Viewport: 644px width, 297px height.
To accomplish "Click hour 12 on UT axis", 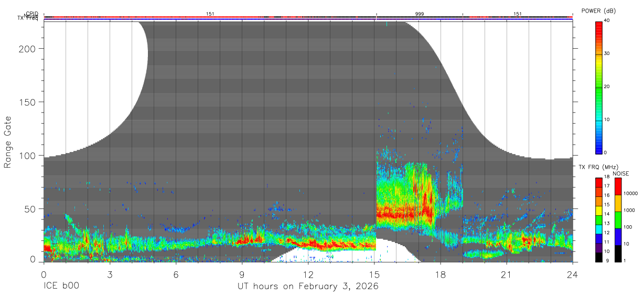I will click(x=308, y=274).
